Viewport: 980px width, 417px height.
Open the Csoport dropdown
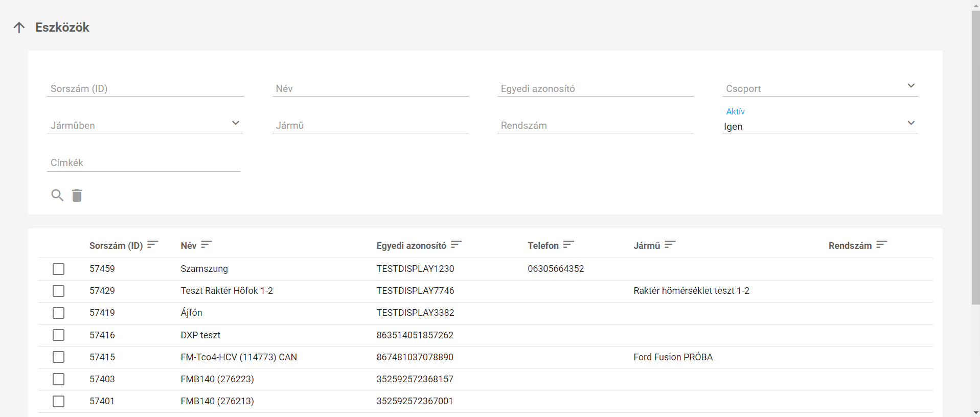point(819,88)
